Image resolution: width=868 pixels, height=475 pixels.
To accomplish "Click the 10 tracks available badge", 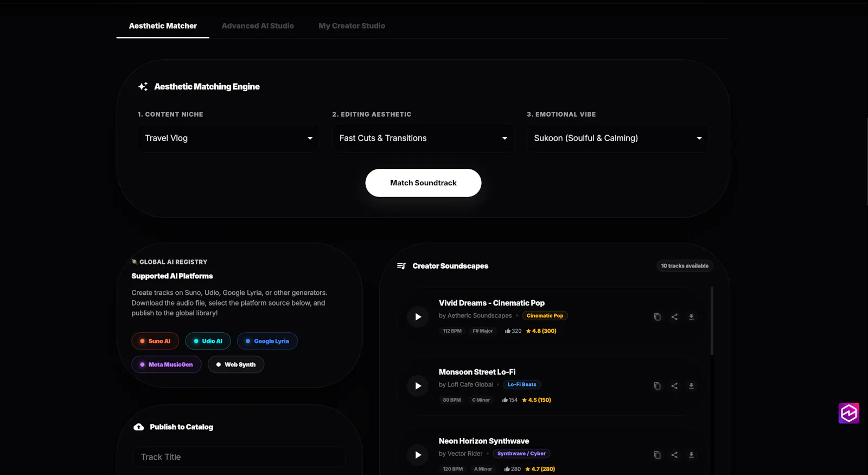I will (x=685, y=266).
